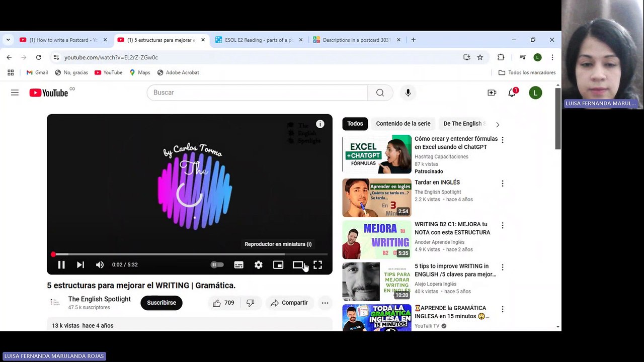Open the Excel + ChatGPT sponsored video thumbnail
This screenshot has width=644, height=362.
pos(377,154)
